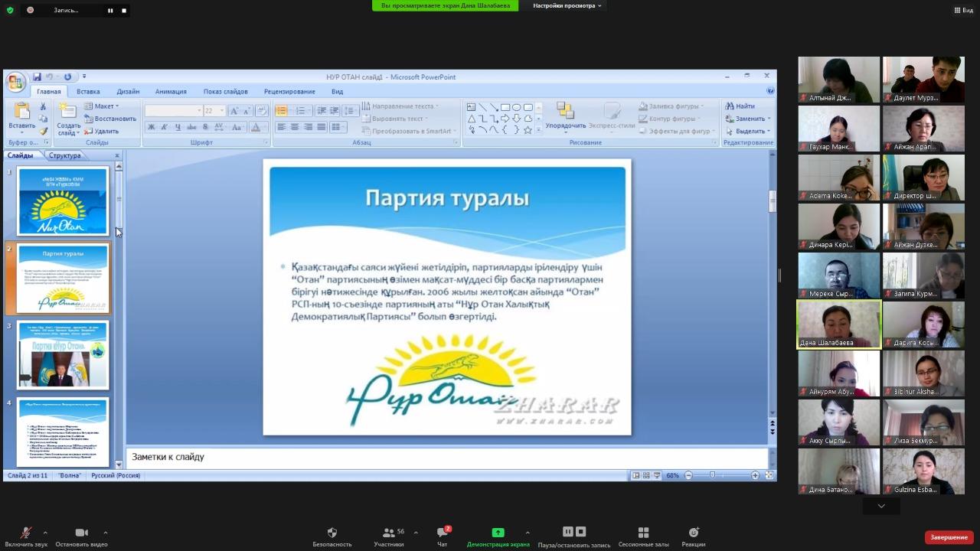Select slide 3 thumbnail
The image size is (980, 551).
tap(63, 354)
